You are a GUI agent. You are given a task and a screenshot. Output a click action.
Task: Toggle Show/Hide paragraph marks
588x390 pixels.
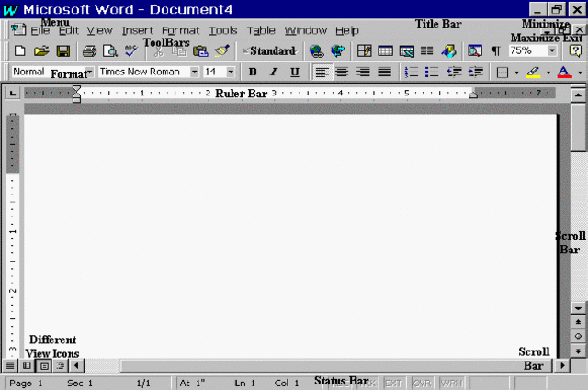[x=496, y=50]
